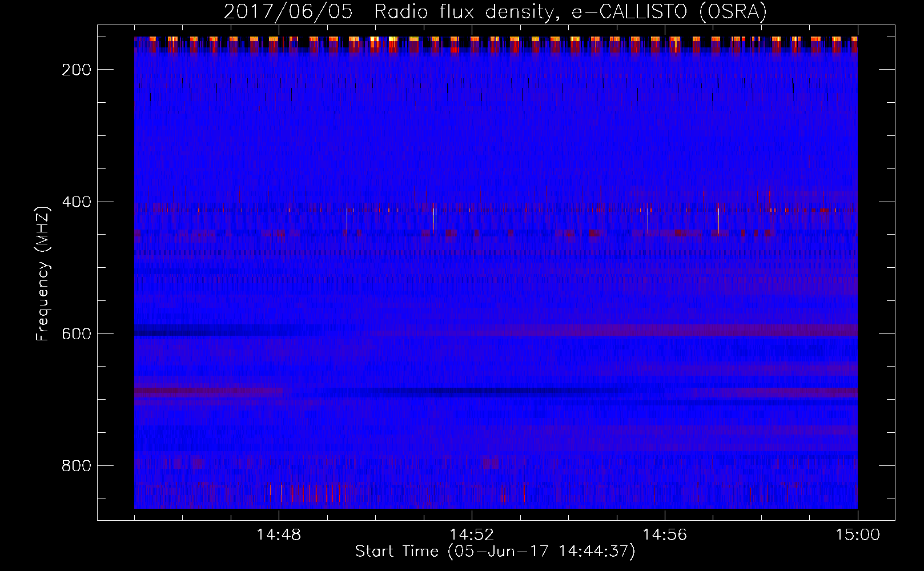Select the 600 frequency tick label
This screenshot has height=571, width=924.
76,334
